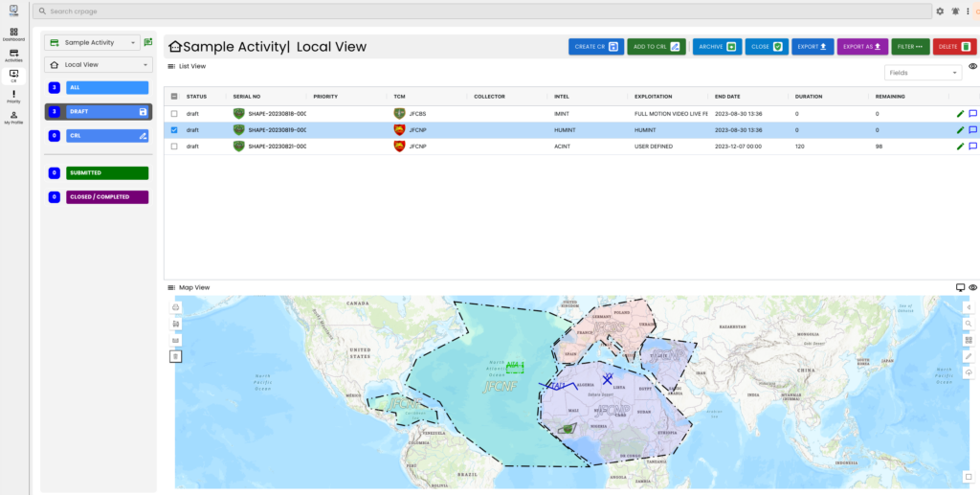
Task: Open the comment icon for the IMINT row
Action: click(x=972, y=114)
